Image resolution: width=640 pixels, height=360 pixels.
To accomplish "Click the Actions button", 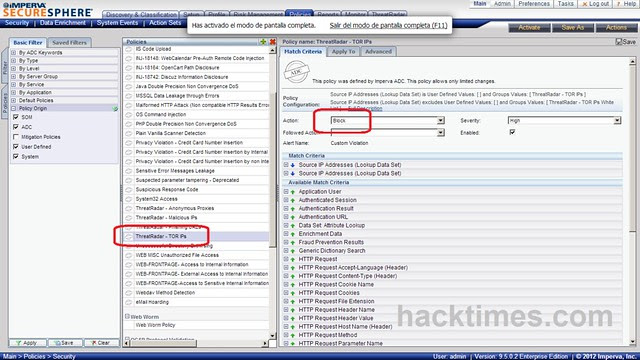I will pos(616,28).
